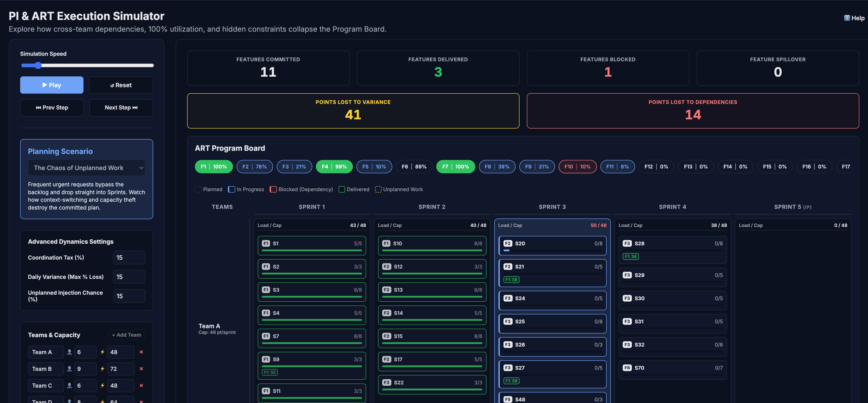Advance with Next Step
The width and height of the screenshot is (868, 403).
pos(121,108)
